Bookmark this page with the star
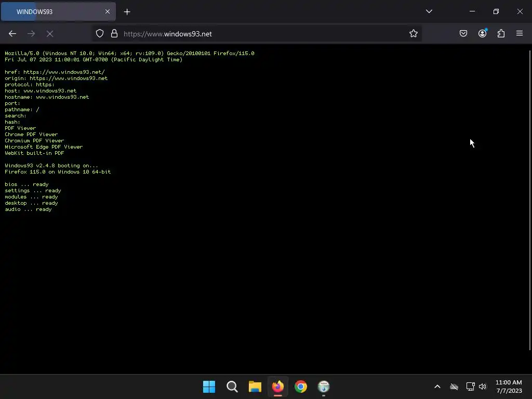Image resolution: width=532 pixels, height=399 pixels. pos(413,34)
